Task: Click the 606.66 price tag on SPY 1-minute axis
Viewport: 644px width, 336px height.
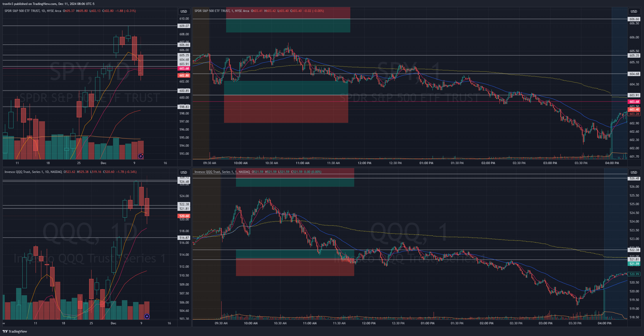Action: pos(634,19)
